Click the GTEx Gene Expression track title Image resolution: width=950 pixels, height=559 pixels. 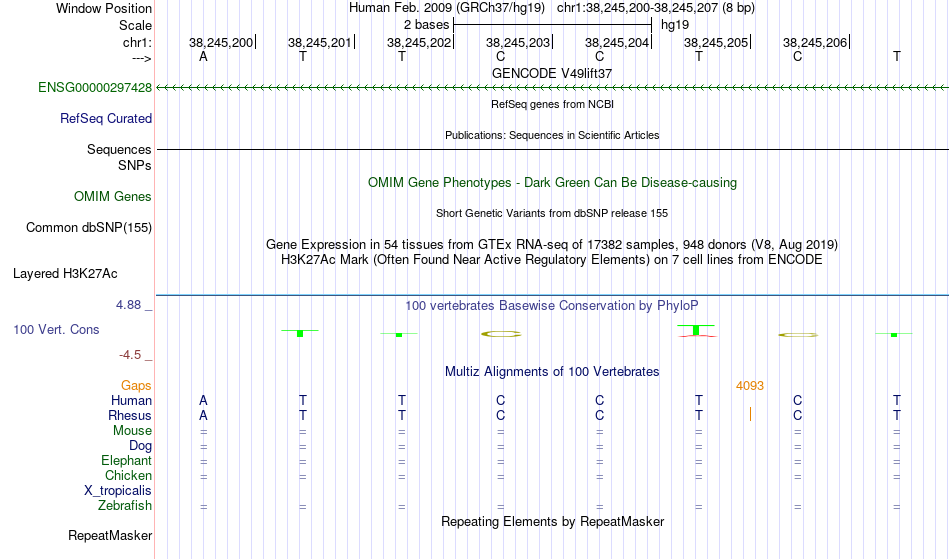(552, 245)
